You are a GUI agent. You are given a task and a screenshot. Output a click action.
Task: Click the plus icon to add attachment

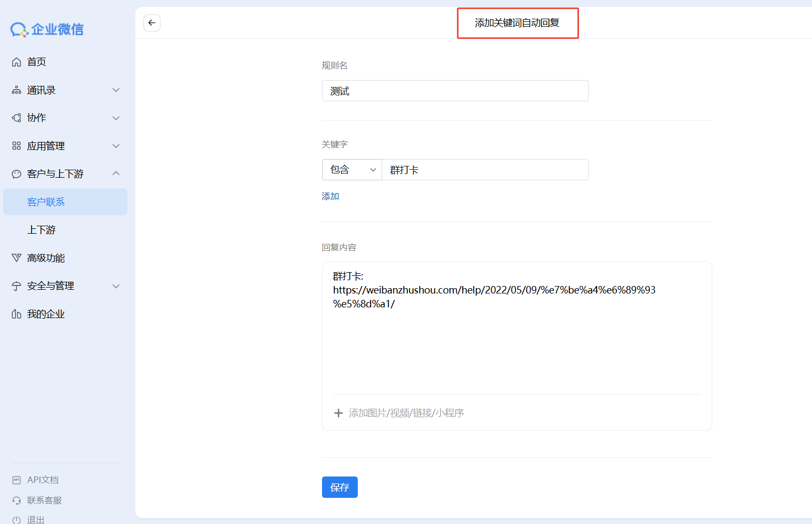coord(338,413)
